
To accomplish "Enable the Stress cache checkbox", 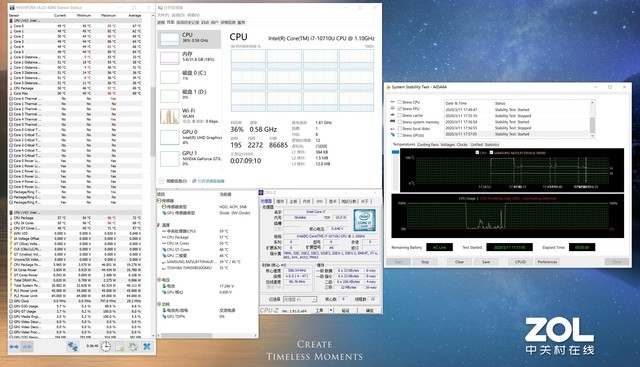I will point(400,115).
